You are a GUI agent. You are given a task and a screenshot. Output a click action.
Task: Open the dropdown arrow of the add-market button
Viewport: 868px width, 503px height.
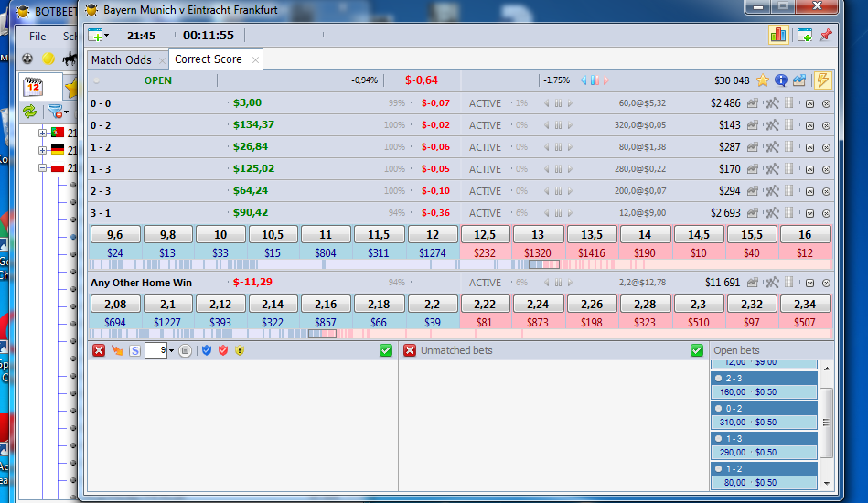coord(107,36)
